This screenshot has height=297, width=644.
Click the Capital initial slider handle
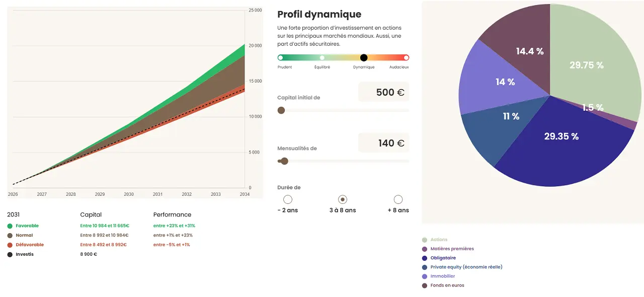281,110
